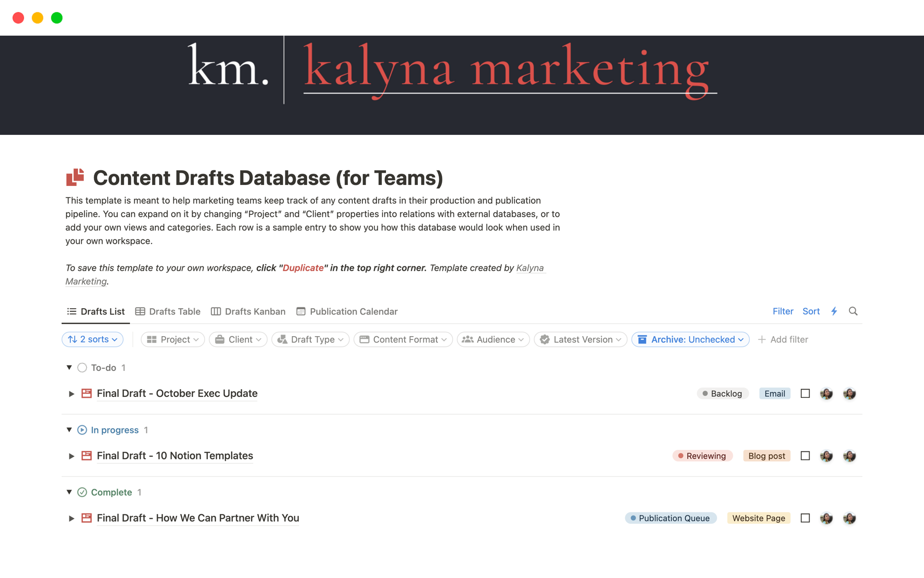924x578 pixels.
Task: Click the Add filter button
Action: point(783,340)
